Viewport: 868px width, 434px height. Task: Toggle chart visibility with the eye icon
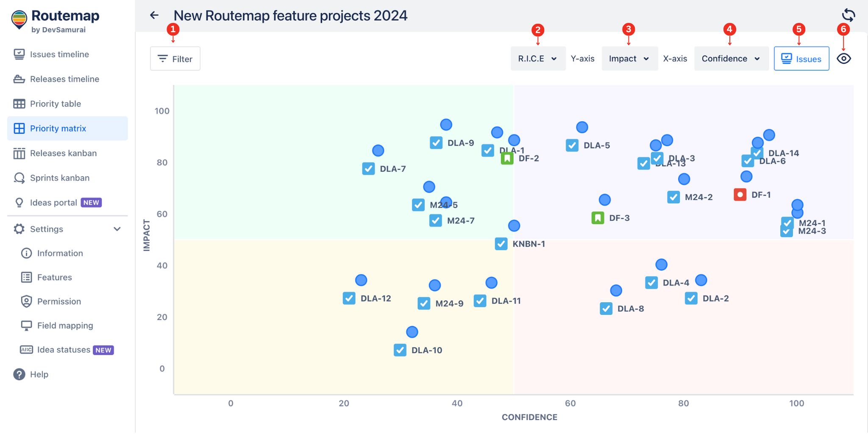tap(843, 58)
